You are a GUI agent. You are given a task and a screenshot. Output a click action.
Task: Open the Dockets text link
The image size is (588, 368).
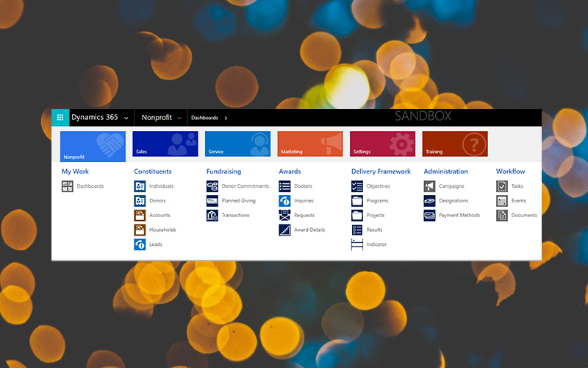(303, 186)
